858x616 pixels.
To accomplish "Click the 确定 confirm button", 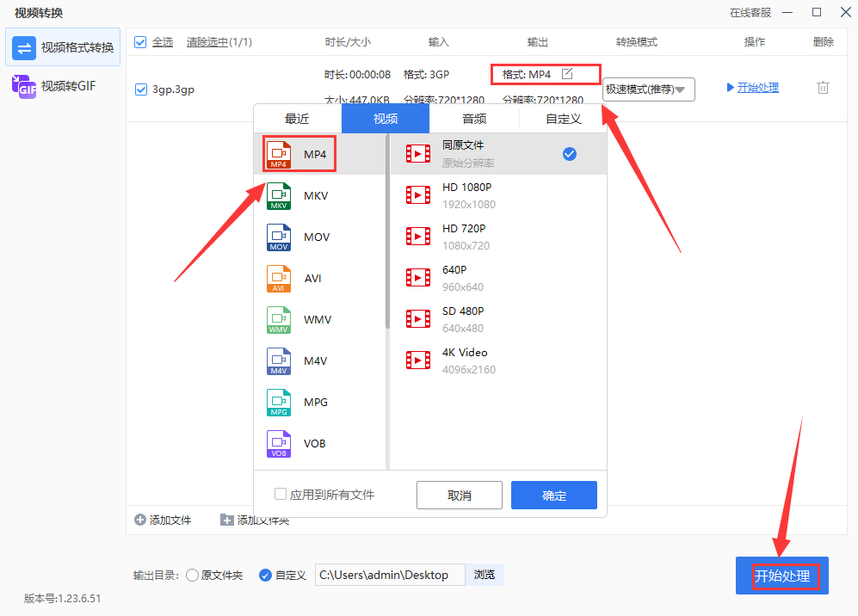I will click(x=553, y=495).
